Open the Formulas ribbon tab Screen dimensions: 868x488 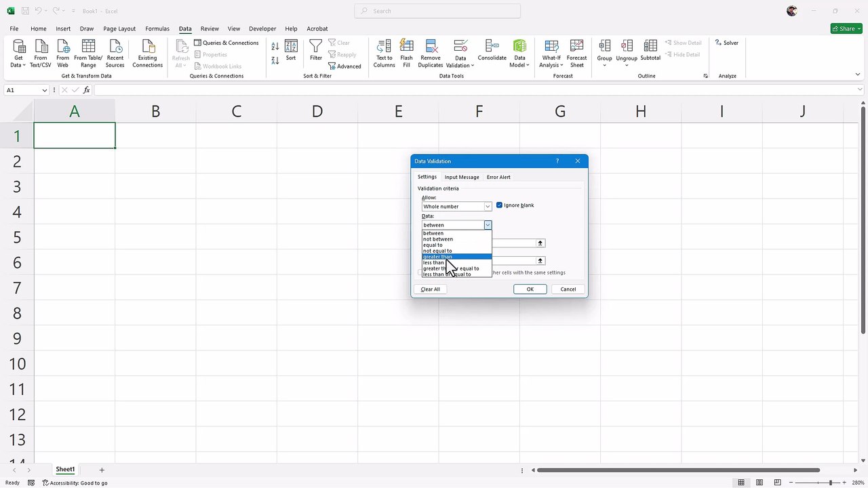click(x=157, y=28)
